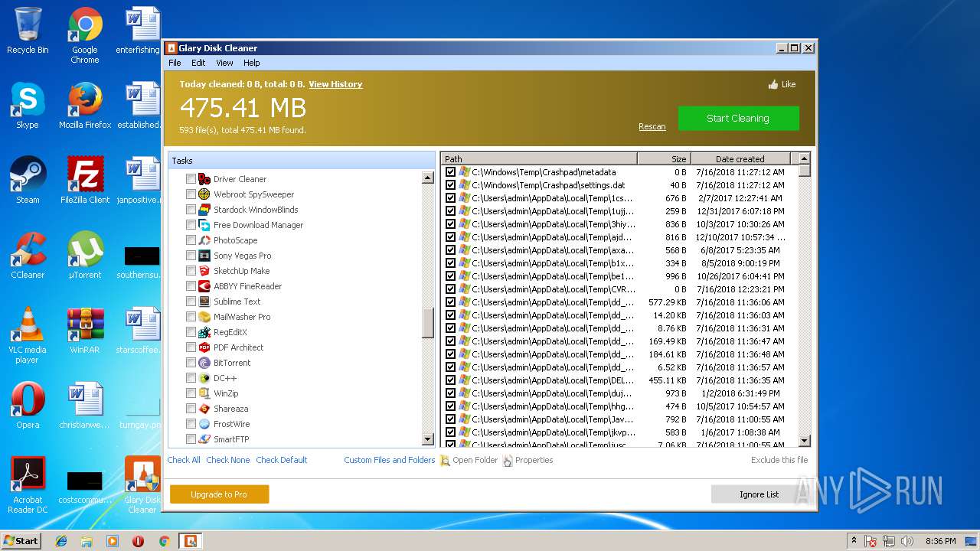Image resolution: width=980 pixels, height=551 pixels.
Task: Sort files by Path column header
Action: (539, 159)
